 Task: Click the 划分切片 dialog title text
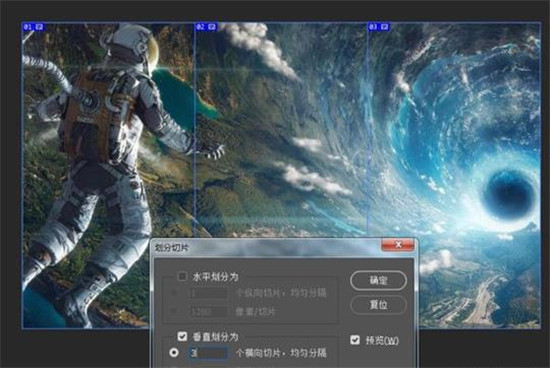(172, 248)
